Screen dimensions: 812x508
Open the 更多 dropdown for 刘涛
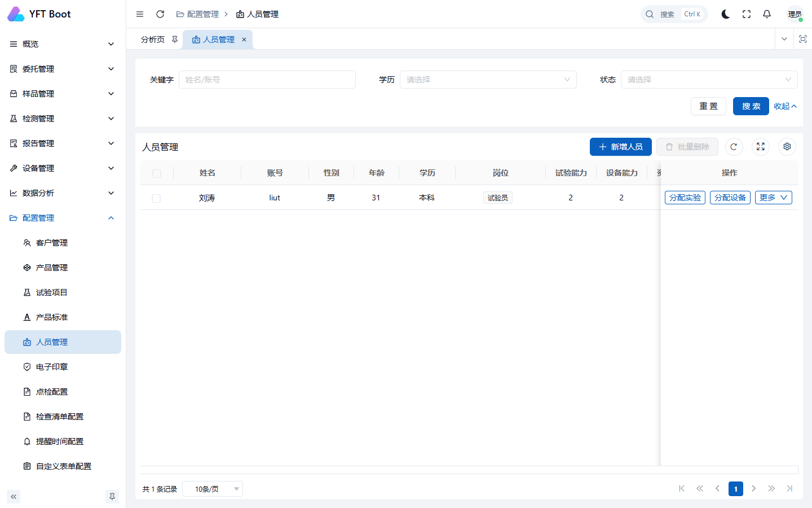(x=774, y=198)
